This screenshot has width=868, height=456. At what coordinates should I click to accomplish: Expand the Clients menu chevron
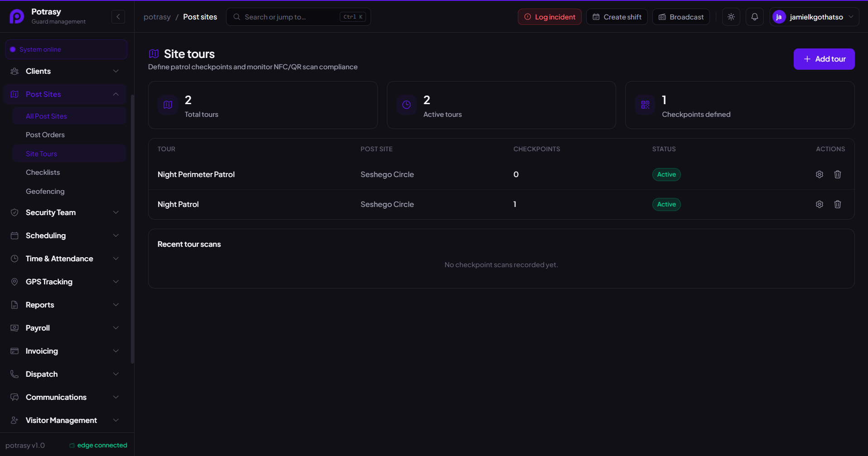[116, 71]
